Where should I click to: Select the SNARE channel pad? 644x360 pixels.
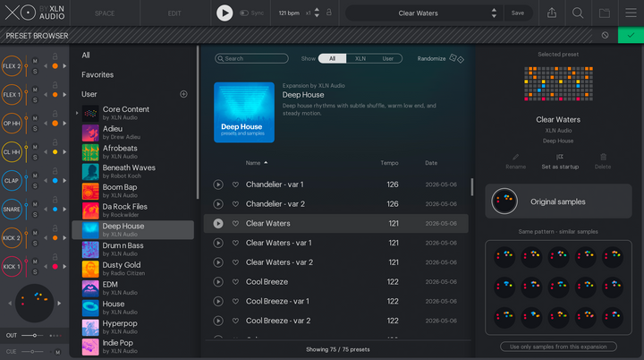[12, 209]
